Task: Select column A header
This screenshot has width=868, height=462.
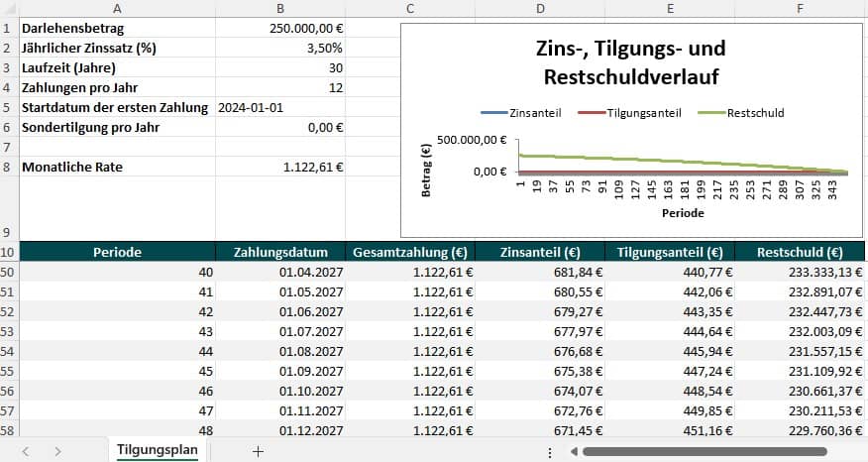Action: [117, 8]
